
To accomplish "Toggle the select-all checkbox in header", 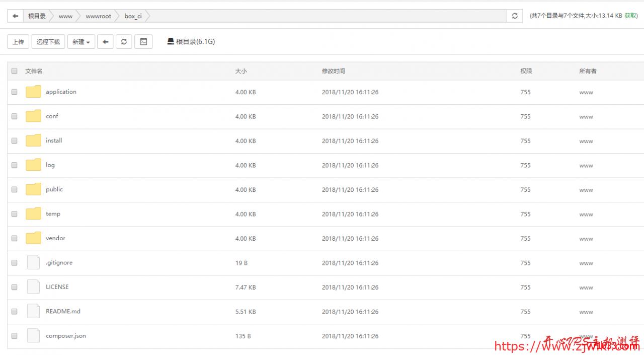I will 15,71.
